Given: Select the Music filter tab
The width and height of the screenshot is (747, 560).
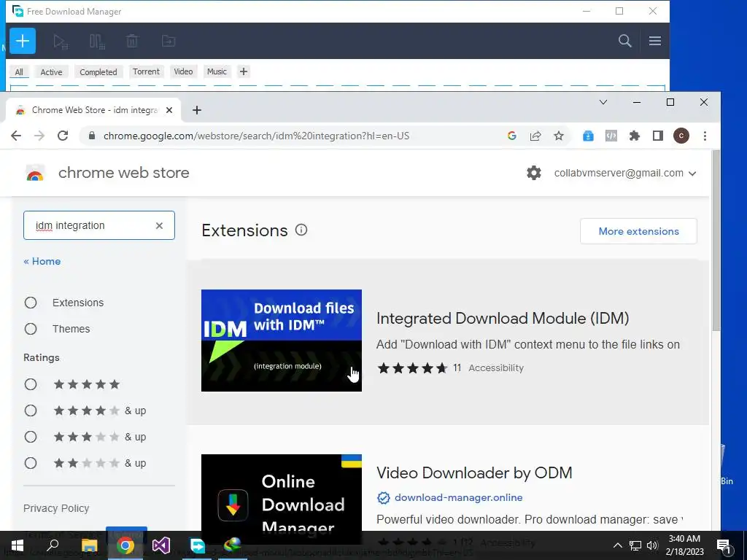Looking at the screenshot, I should click(217, 71).
